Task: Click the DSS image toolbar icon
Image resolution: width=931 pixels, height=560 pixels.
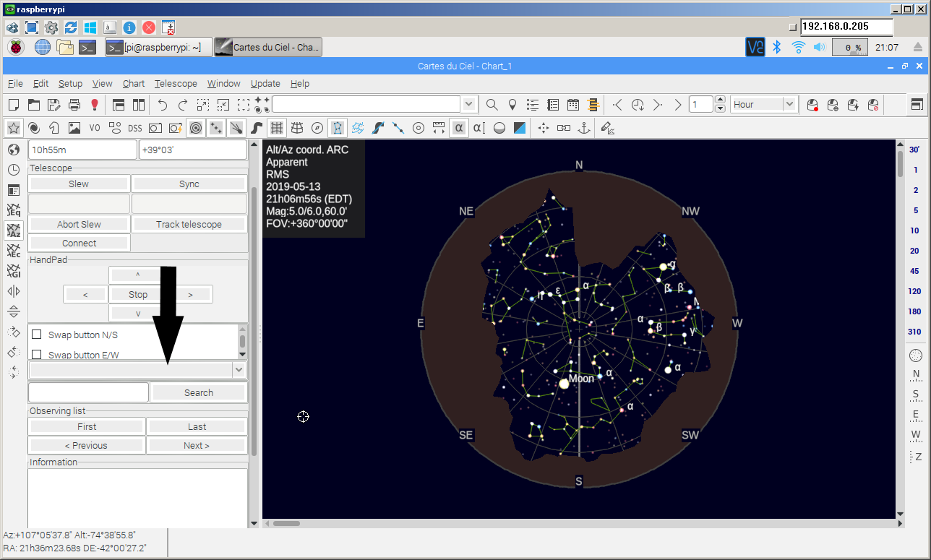Action: [135, 128]
